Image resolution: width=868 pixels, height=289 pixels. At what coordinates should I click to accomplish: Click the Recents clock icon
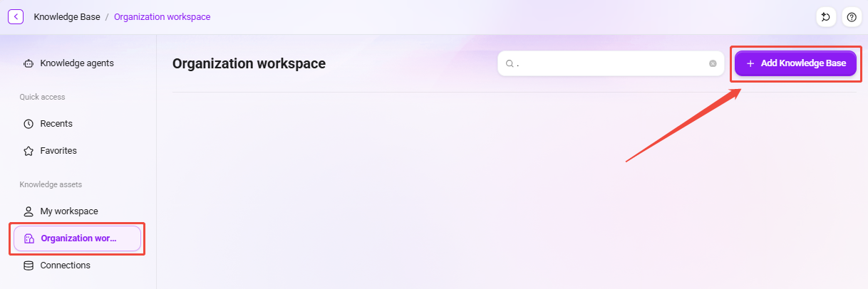click(29, 124)
